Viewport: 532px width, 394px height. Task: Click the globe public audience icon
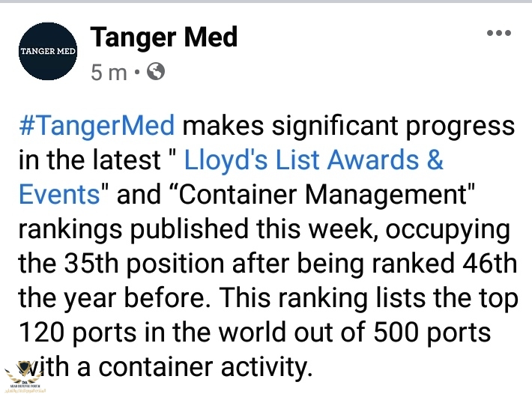[x=156, y=72]
